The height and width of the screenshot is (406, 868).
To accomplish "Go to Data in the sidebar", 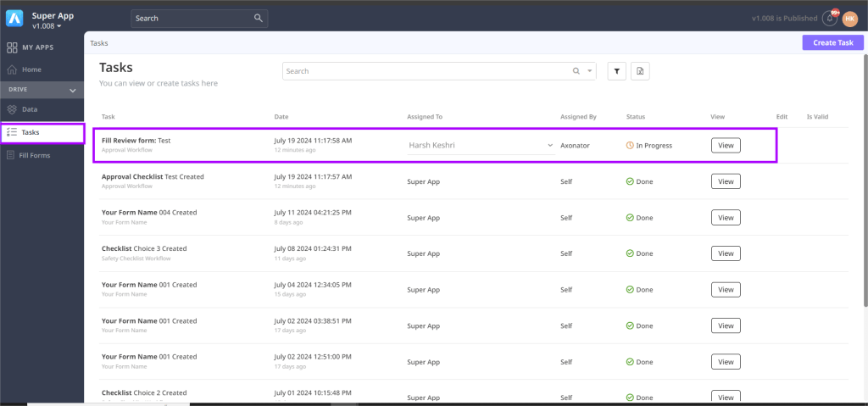I will [x=29, y=109].
